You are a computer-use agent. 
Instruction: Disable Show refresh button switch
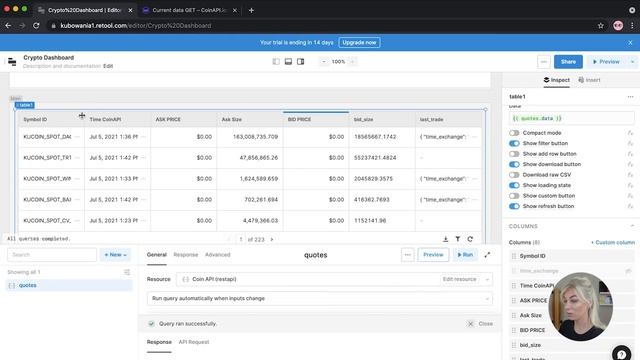[x=514, y=206]
